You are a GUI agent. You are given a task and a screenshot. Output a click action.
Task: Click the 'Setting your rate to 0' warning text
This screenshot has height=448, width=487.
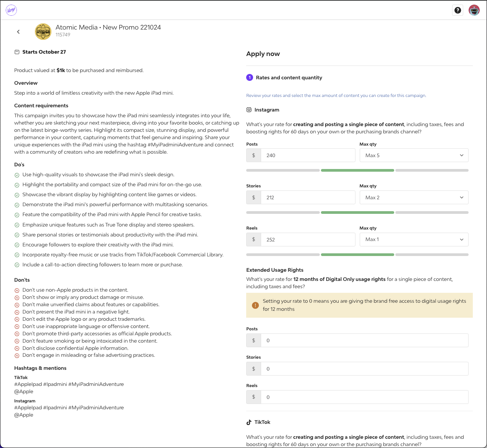point(364,305)
